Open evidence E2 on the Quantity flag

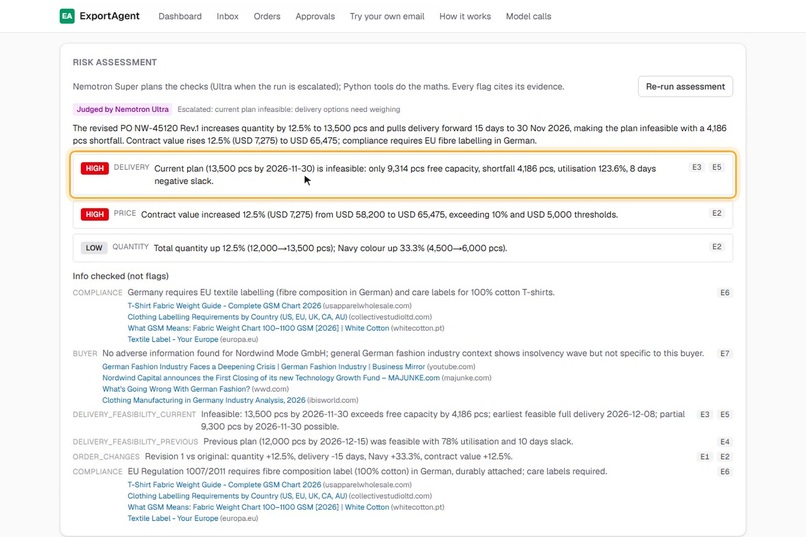[717, 247]
